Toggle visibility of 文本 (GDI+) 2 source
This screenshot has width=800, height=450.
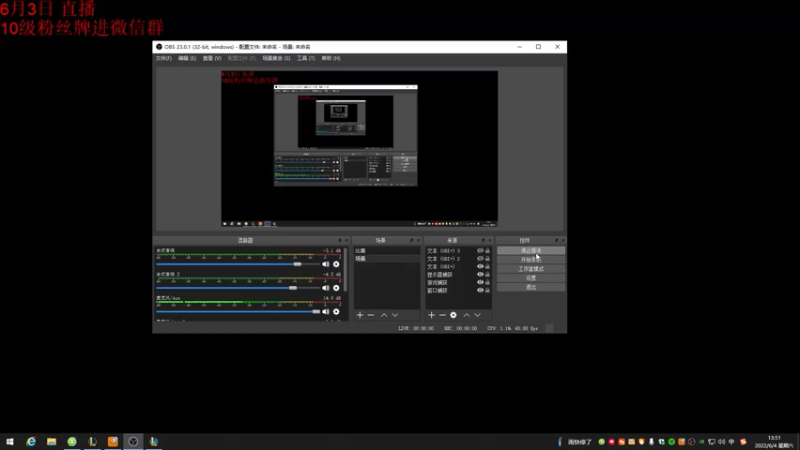480,259
